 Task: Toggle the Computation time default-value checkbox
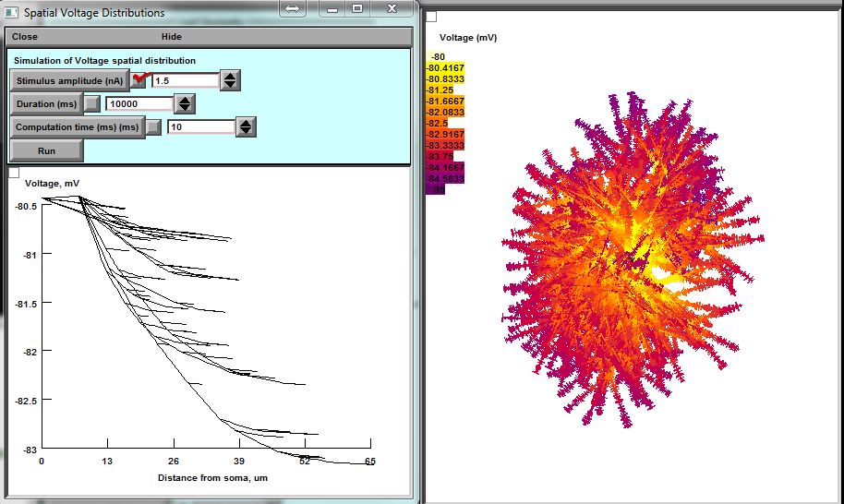coord(153,127)
